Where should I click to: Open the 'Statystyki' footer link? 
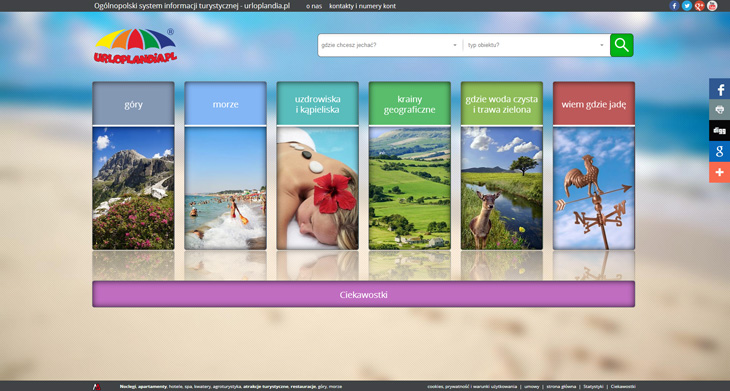click(x=593, y=386)
